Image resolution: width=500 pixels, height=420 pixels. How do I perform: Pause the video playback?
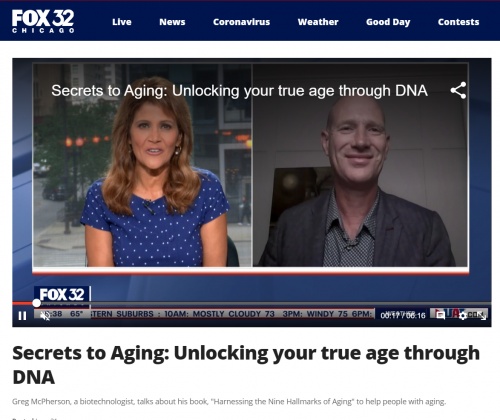click(22, 315)
